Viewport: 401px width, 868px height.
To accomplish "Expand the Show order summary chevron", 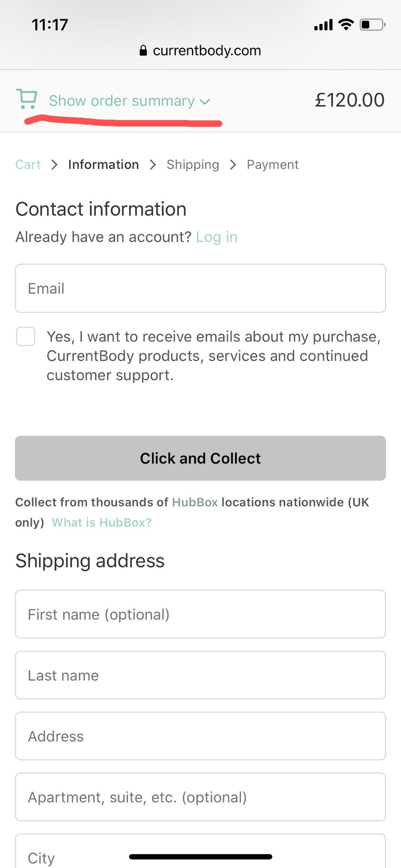I will 205,102.
